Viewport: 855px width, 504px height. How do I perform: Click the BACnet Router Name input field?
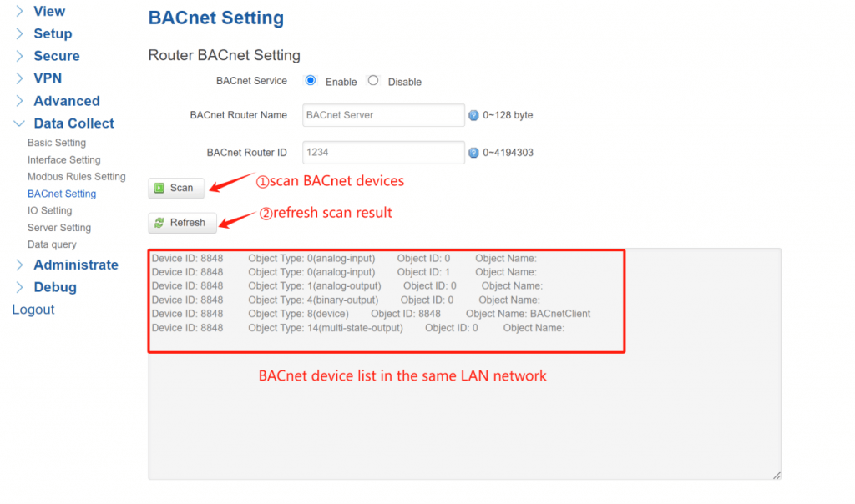point(382,114)
